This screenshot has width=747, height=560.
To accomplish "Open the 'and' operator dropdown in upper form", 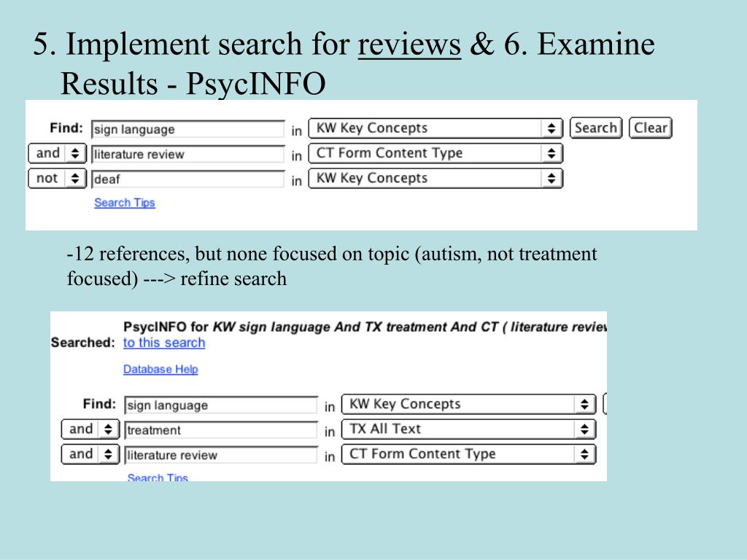I will pyautogui.click(x=57, y=153).
